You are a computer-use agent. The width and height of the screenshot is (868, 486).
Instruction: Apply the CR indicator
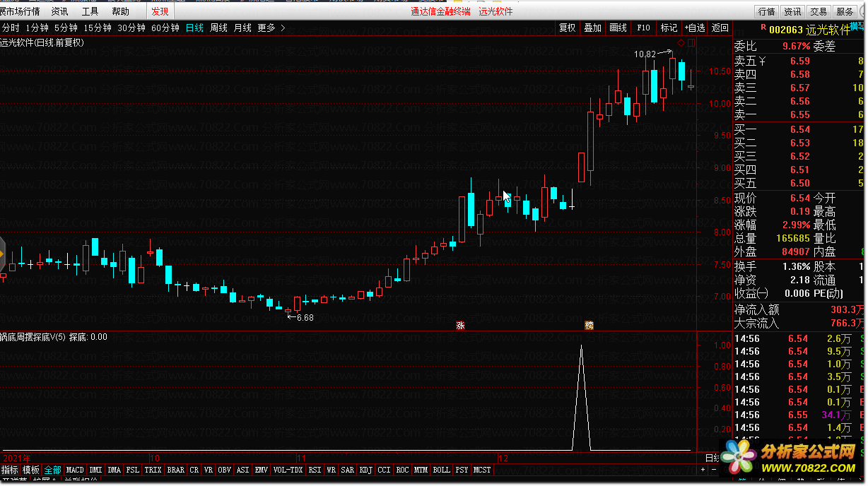coord(194,470)
